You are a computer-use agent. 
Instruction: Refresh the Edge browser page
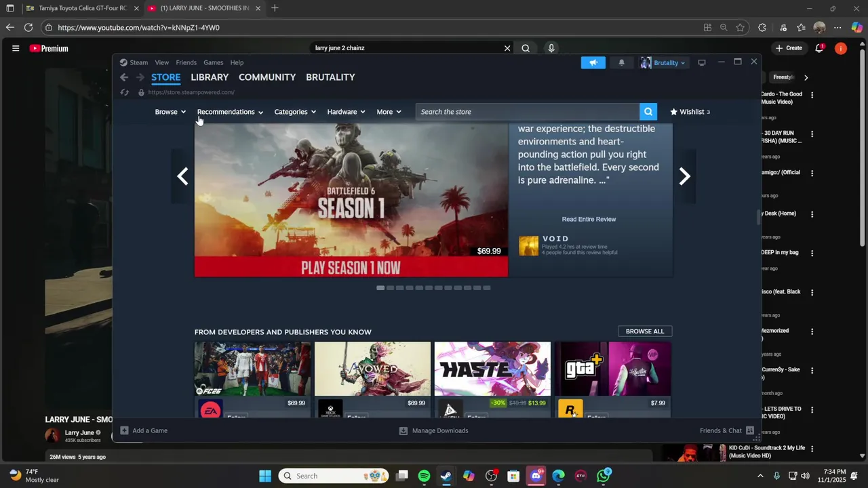[28, 28]
